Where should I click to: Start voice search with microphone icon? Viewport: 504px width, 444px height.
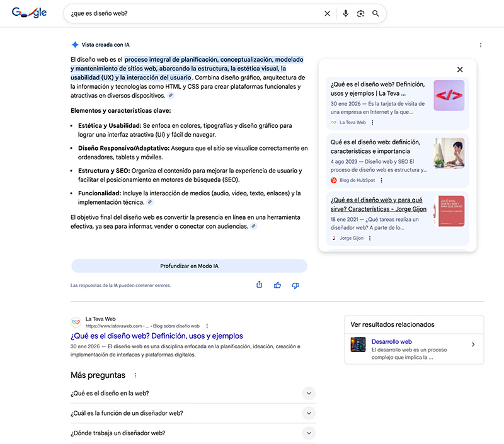(345, 13)
